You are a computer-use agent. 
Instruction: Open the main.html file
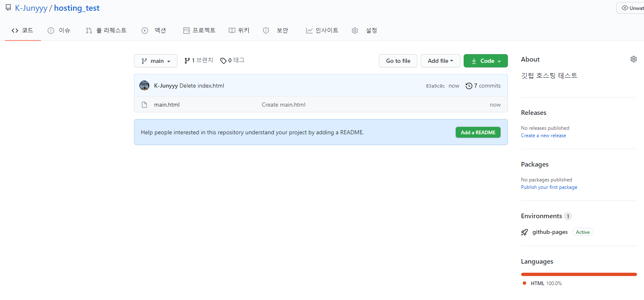point(167,105)
